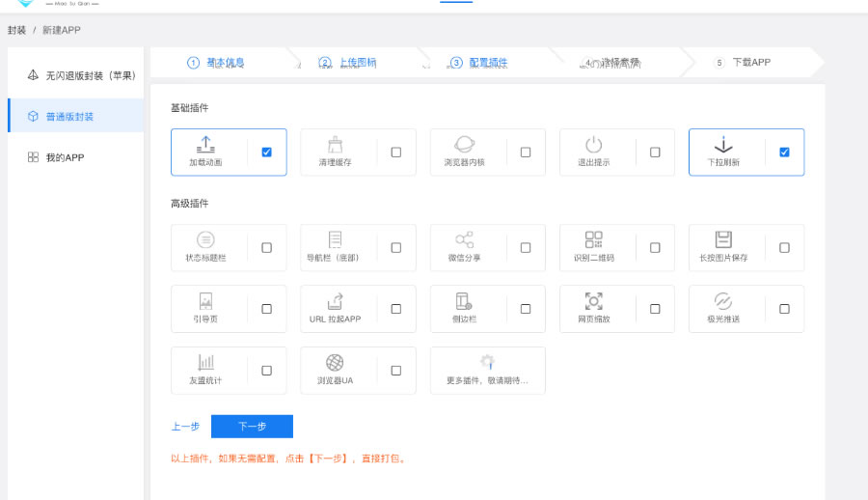The image size is (868, 500).
Task: Click the 识别二维码 QR icon
Action: coord(593,239)
